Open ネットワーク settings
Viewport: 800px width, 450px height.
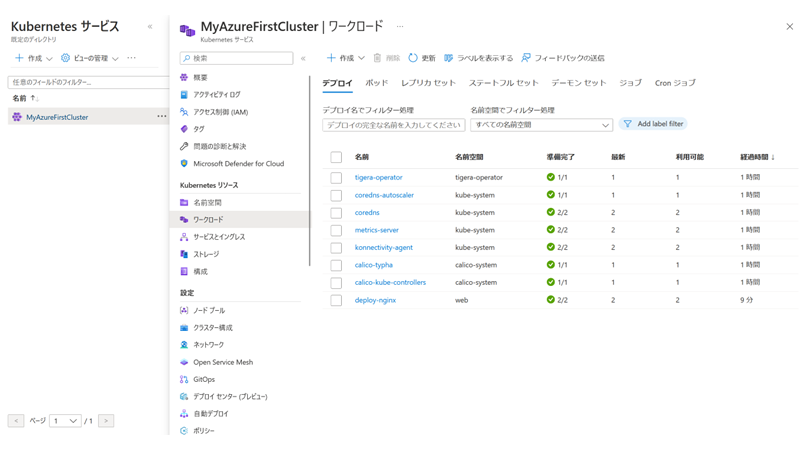tap(202, 345)
